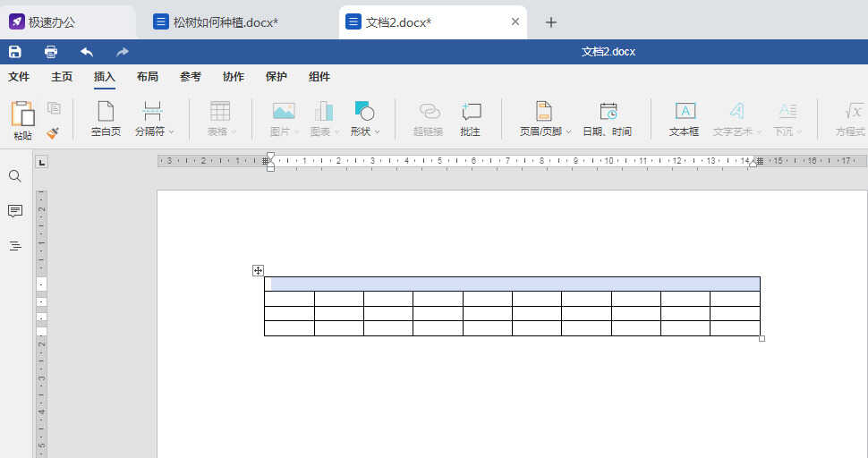This screenshot has height=458, width=868.
Task: Click the Drop Cap (下沉) icon
Action: click(x=787, y=111)
